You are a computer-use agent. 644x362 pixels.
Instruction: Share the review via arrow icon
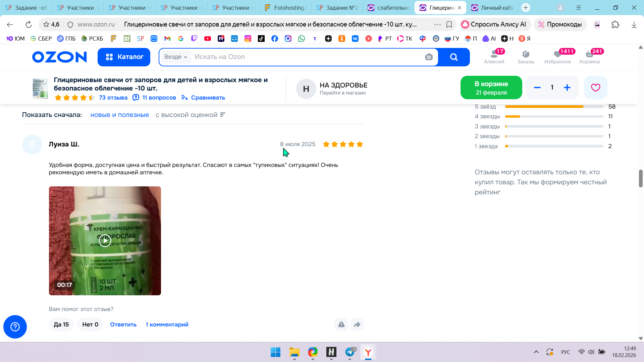tap(357, 324)
